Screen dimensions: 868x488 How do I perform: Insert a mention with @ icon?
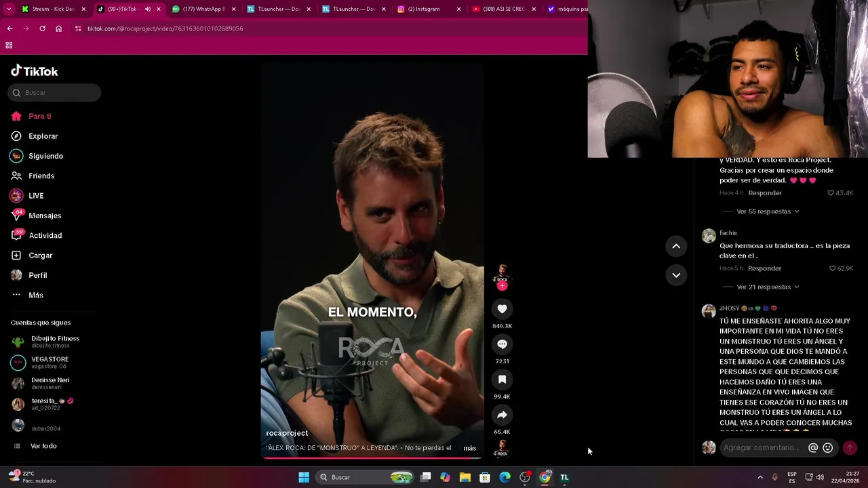coord(813,448)
